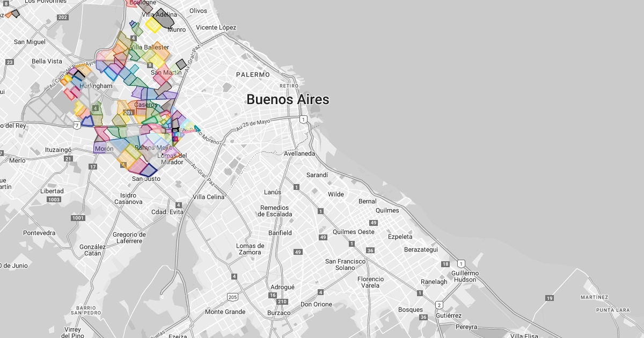This screenshot has height=338, width=644.
Task: Click the Cdad. Evita label
Action: click(167, 212)
